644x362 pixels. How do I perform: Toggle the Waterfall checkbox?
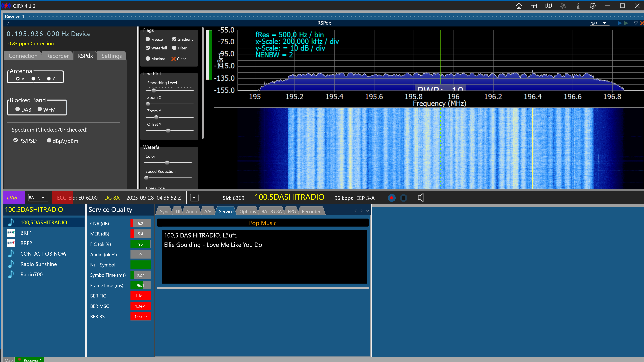click(148, 48)
